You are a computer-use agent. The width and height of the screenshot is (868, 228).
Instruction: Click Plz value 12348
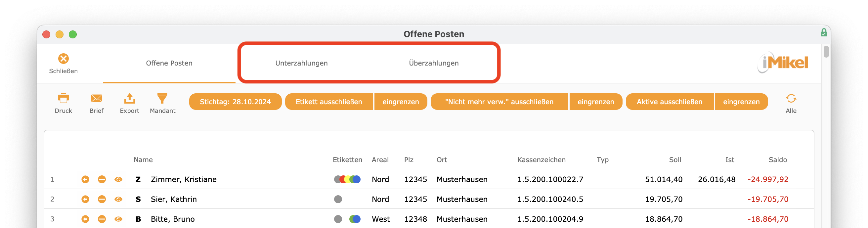pos(415,219)
